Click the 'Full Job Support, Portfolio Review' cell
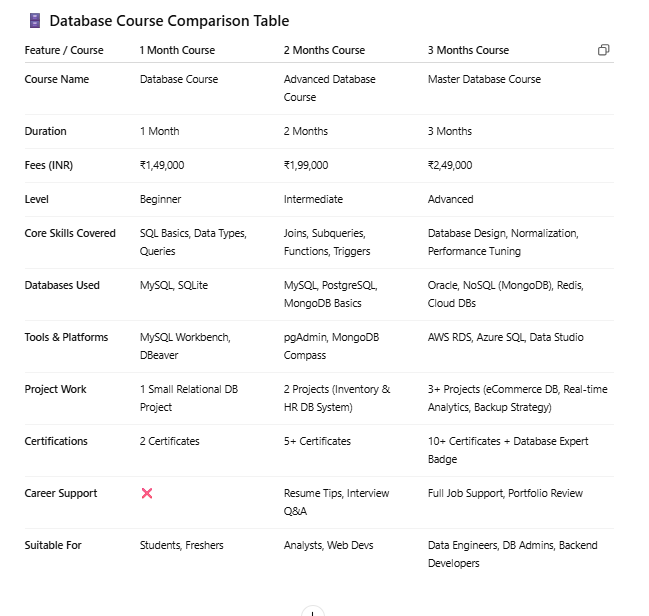This screenshot has width=649, height=616. (x=505, y=493)
